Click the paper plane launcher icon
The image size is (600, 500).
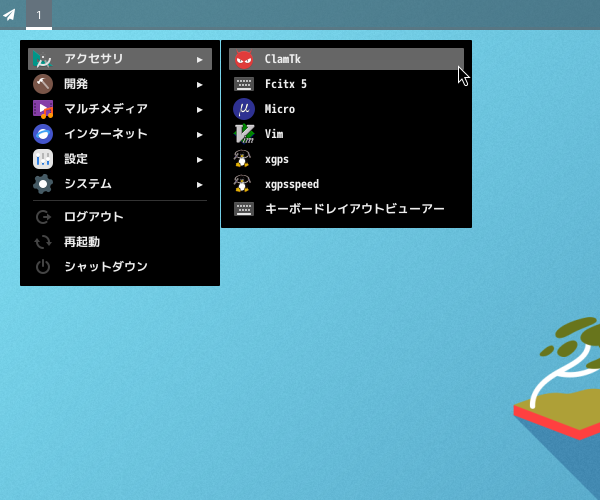click(9, 15)
